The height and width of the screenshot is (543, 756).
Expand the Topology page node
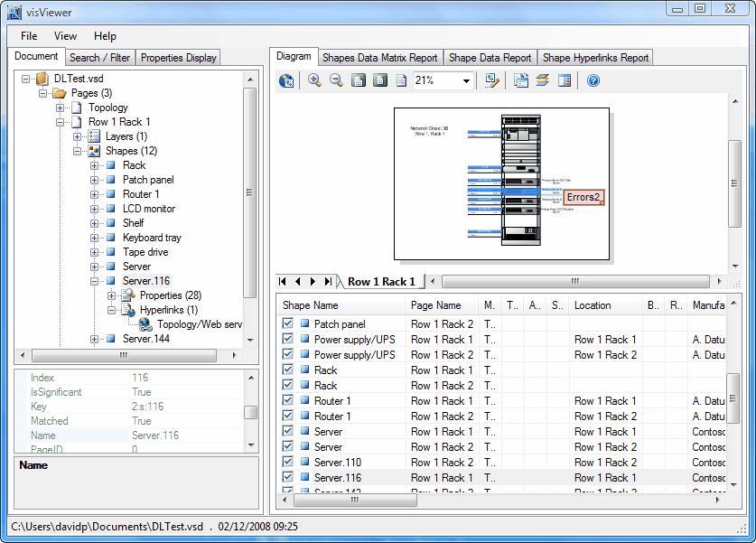click(60, 108)
